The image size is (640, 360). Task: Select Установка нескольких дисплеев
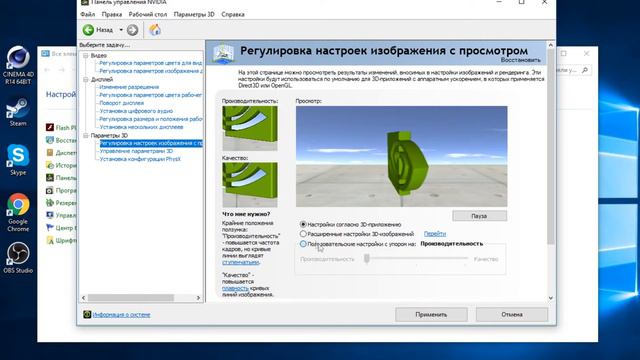[x=141, y=127]
